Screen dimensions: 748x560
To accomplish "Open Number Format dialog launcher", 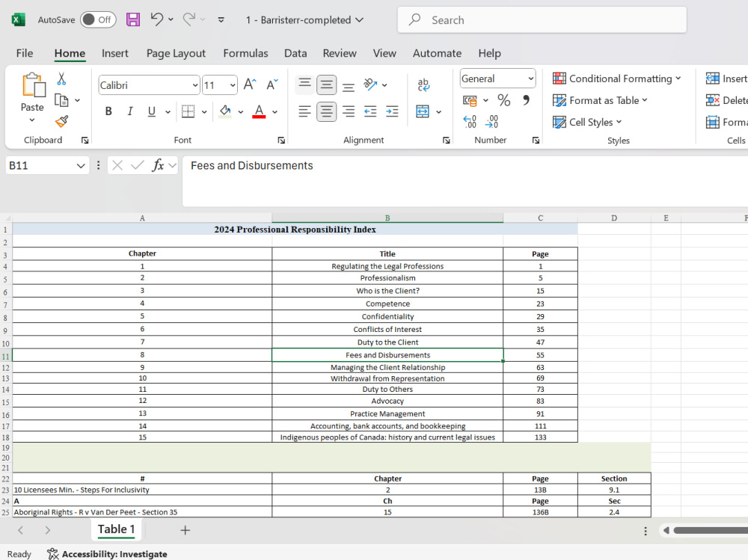I will coord(536,141).
